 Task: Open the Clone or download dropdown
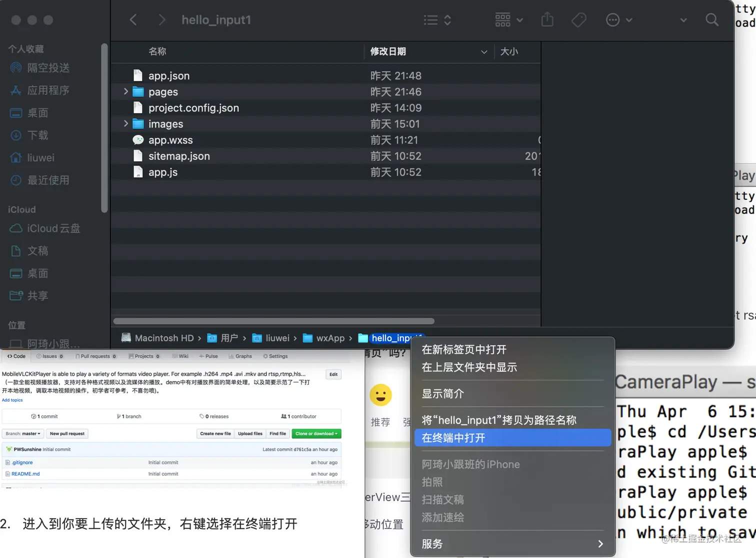pos(316,434)
